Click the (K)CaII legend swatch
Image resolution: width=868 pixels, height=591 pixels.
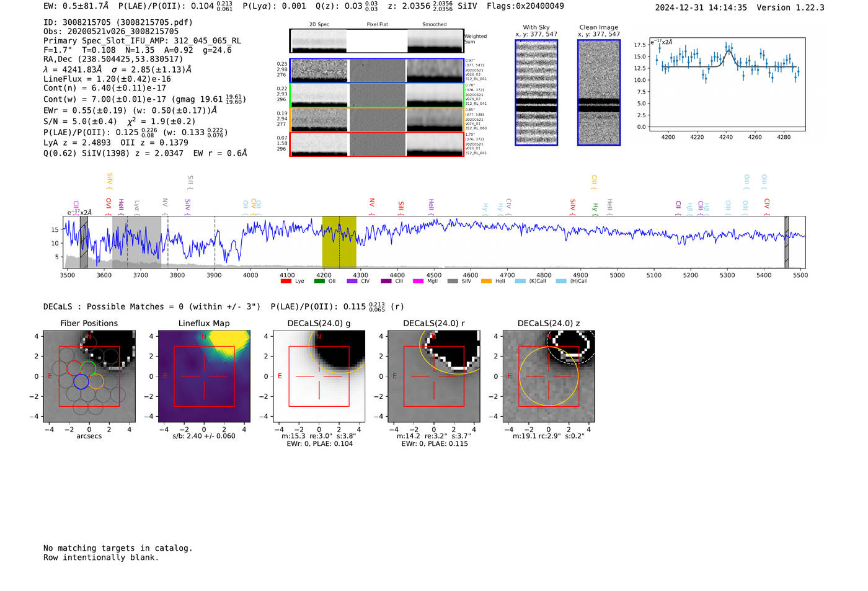(520, 281)
